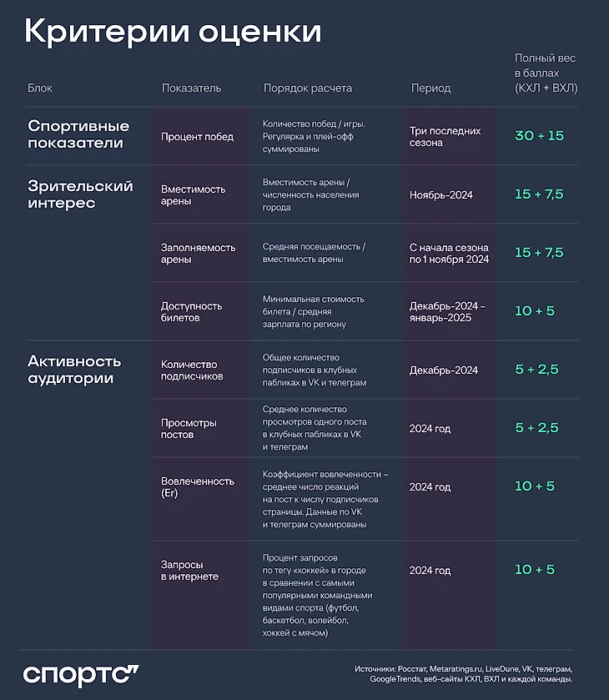
Task: Select the "Активность аудитории" block label
Action: 74,370
